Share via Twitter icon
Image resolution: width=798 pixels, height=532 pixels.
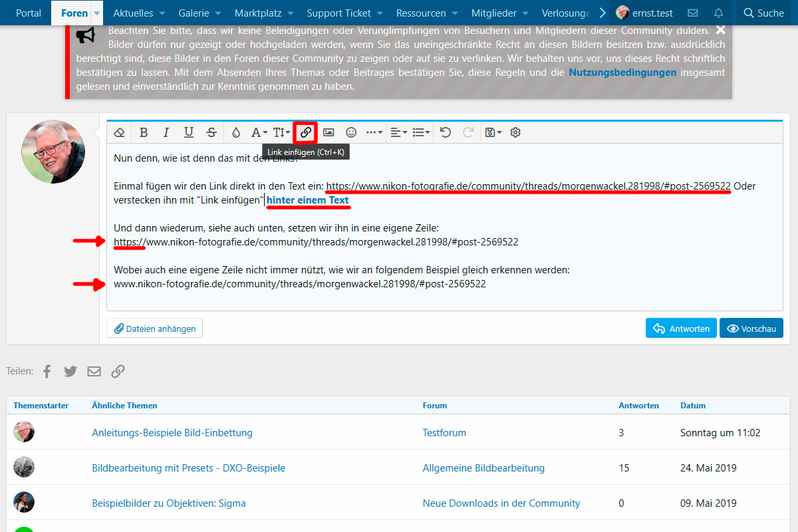70,371
